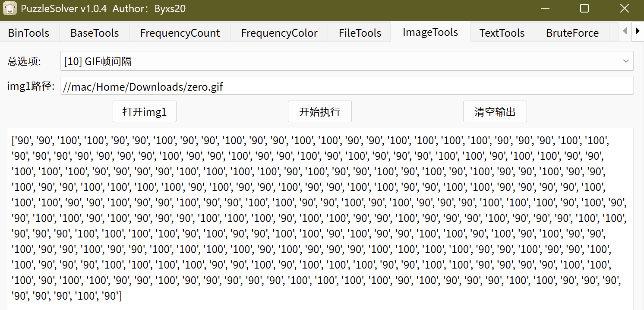Image resolution: width=644 pixels, height=310 pixels.
Task: Maximize the PuzzleSolver window
Action: coord(584,9)
